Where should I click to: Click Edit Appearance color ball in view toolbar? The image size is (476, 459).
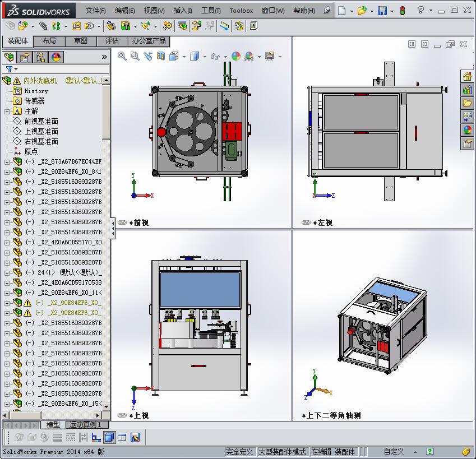point(235,56)
